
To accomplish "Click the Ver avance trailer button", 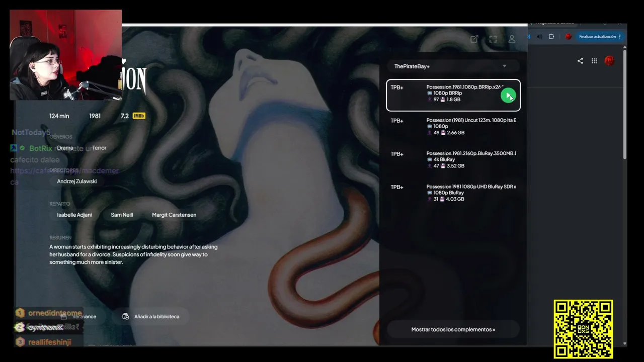I will tap(78, 316).
